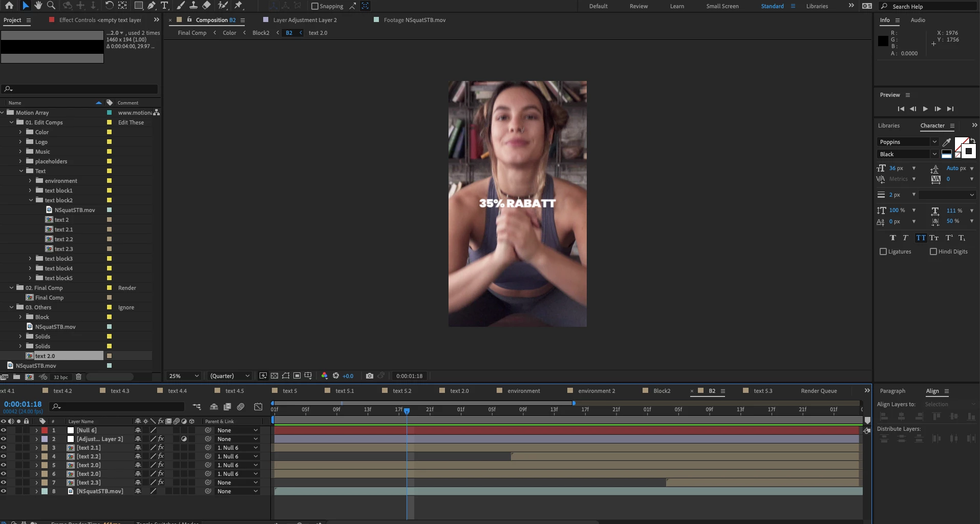Select the Zoom tool in toolbar
Image resolution: width=980 pixels, height=524 pixels.
point(51,6)
